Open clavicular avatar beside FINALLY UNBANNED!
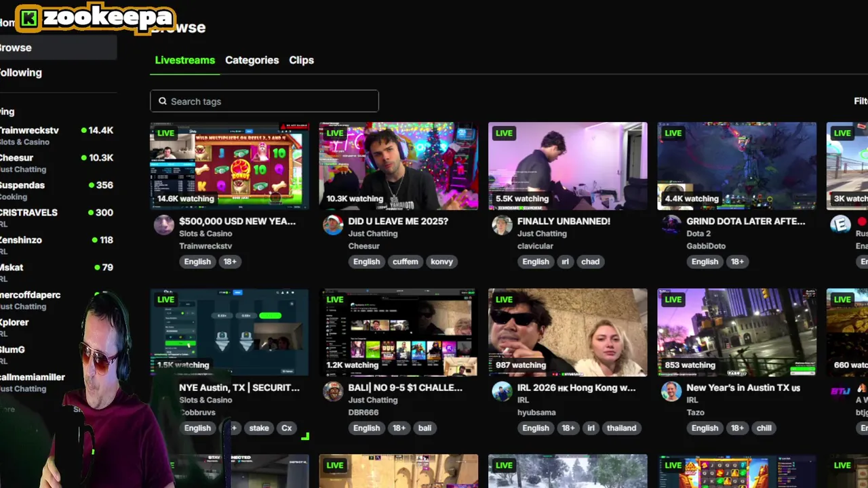 coord(502,224)
